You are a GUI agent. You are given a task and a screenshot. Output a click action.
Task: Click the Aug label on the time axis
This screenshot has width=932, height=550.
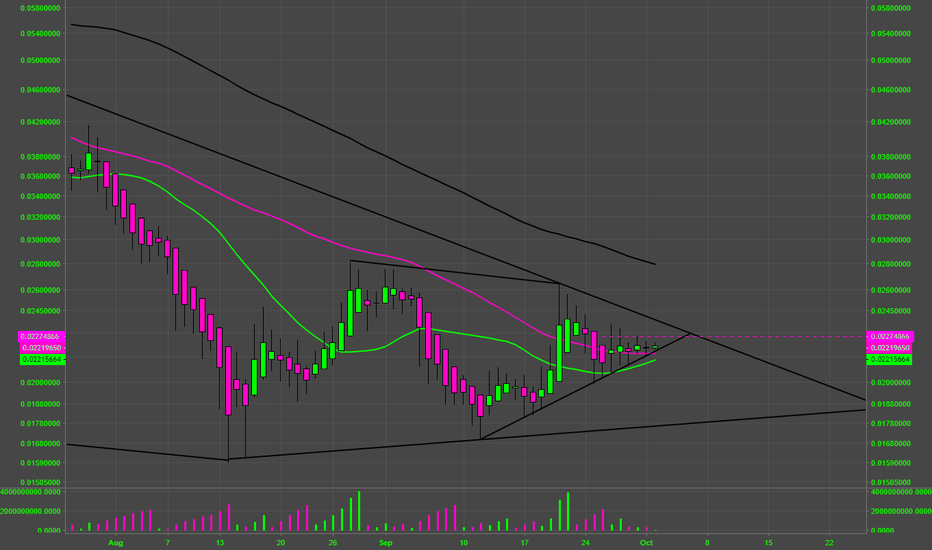click(x=116, y=542)
